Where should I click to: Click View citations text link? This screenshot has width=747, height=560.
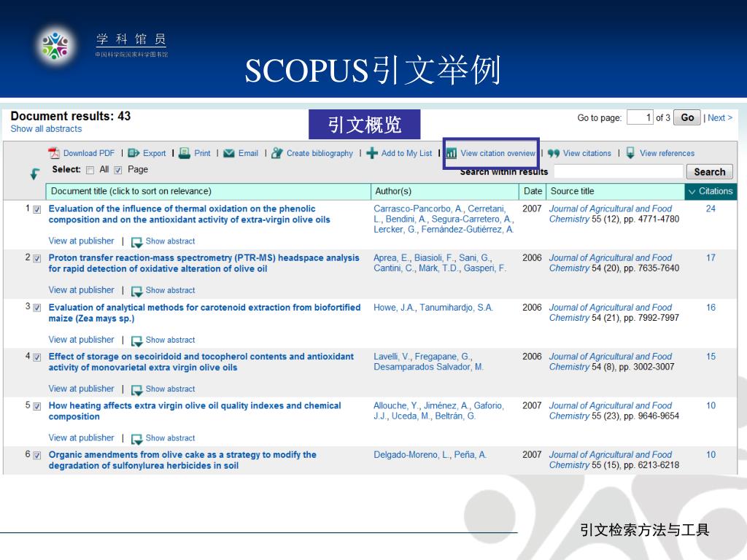(587, 153)
